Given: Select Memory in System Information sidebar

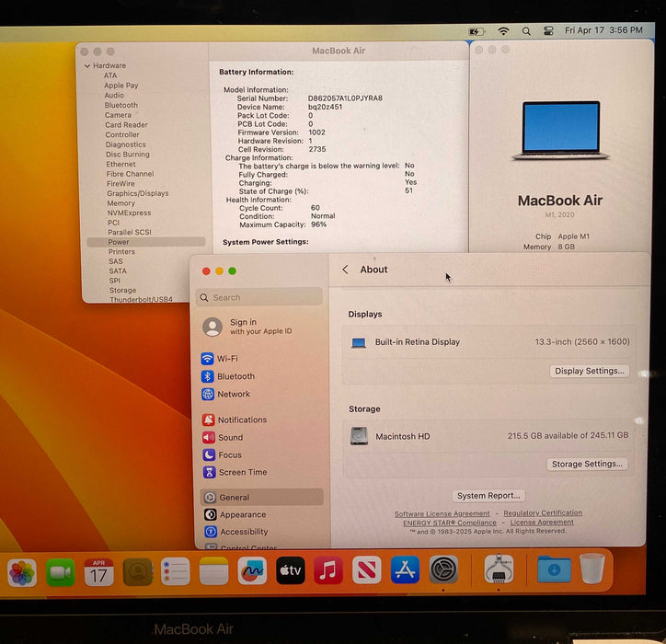Looking at the screenshot, I should 121,203.
